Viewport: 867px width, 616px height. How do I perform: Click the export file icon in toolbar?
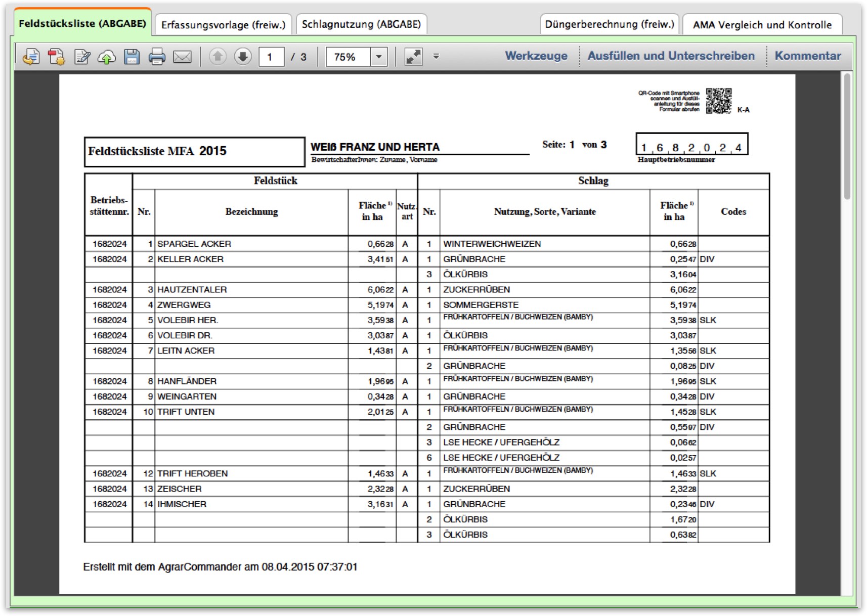pos(31,57)
